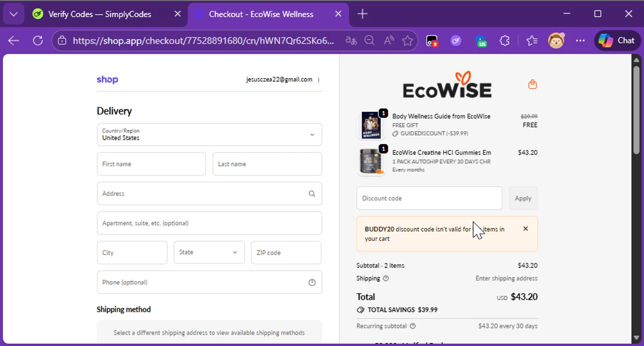The height and width of the screenshot is (346, 644).
Task: Open the Extensions puzzle icon
Action: (x=504, y=41)
